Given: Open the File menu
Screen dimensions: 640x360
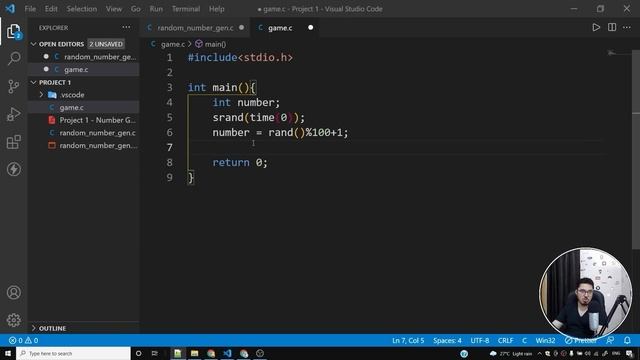Looking at the screenshot, I should point(30,9).
